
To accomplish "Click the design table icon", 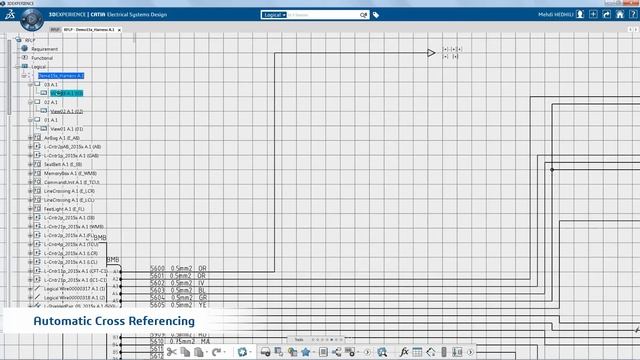I will [x=417, y=352].
